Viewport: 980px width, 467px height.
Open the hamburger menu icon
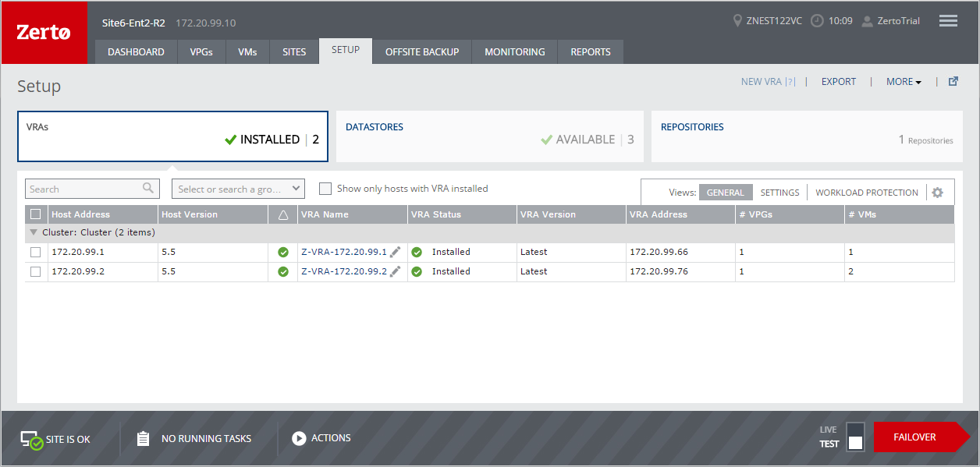point(948,21)
